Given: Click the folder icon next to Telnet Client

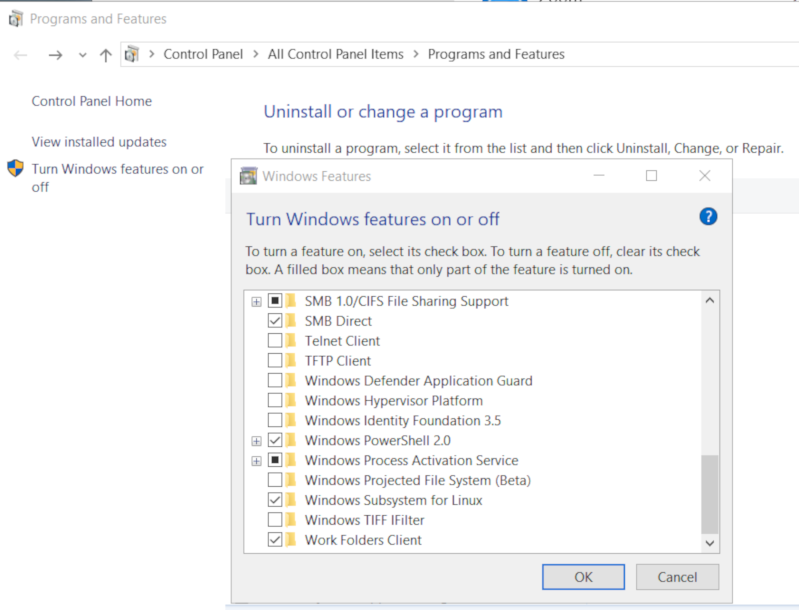Looking at the screenshot, I should click(291, 341).
